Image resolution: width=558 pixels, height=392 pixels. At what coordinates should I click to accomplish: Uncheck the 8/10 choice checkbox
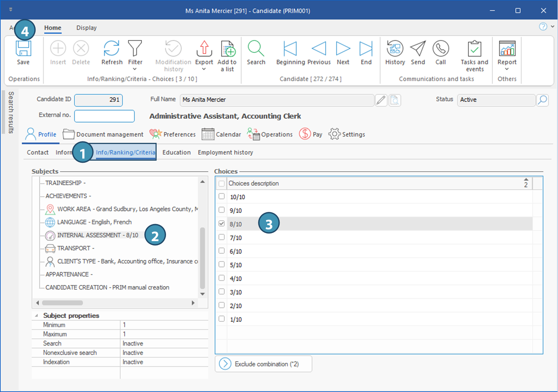pos(221,224)
